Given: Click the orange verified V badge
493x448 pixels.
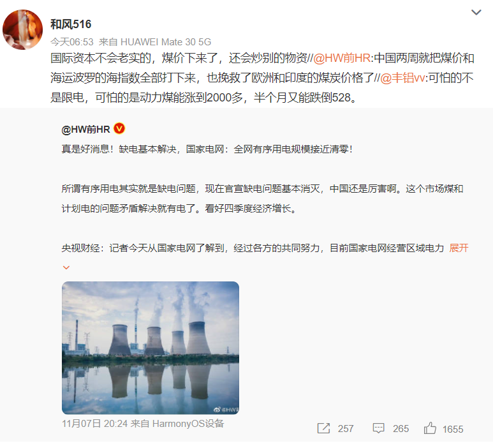Looking at the screenshot, I should [x=119, y=129].
